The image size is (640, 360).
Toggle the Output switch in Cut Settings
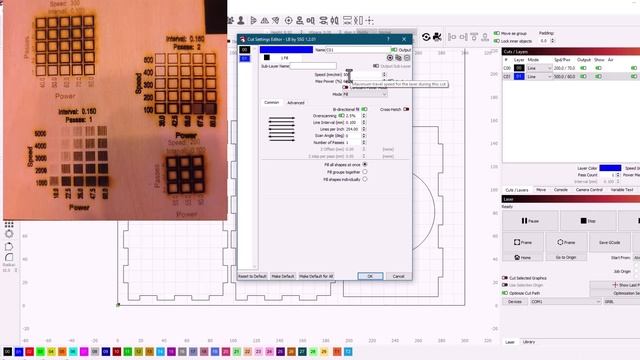click(394, 50)
